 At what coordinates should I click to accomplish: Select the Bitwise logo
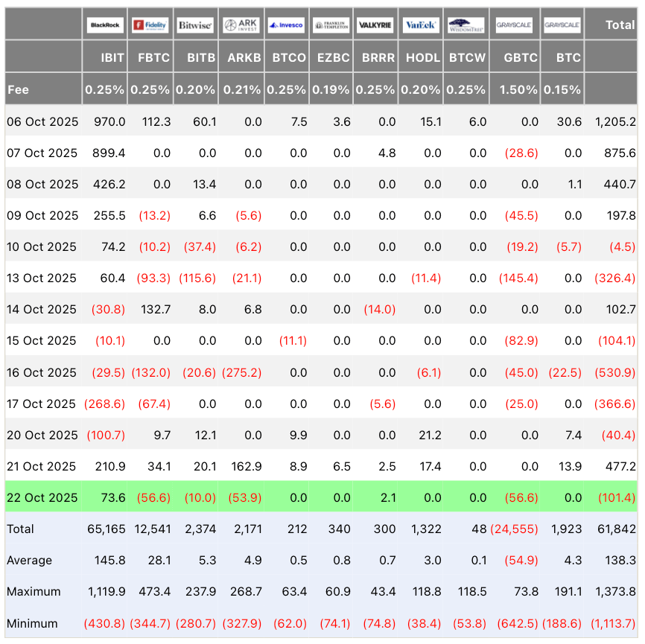coord(195,25)
